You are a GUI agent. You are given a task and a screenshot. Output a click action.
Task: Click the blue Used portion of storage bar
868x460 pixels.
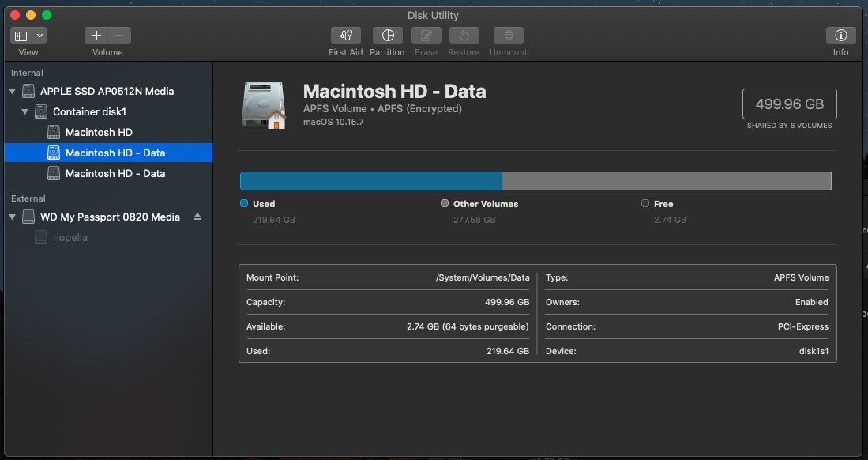tap(370, 181)
